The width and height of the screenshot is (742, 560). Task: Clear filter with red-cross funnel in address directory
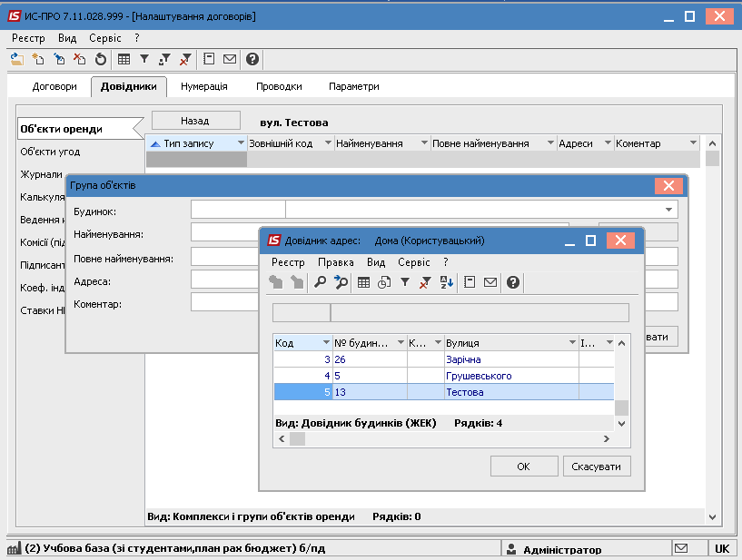tap(425, 282)
